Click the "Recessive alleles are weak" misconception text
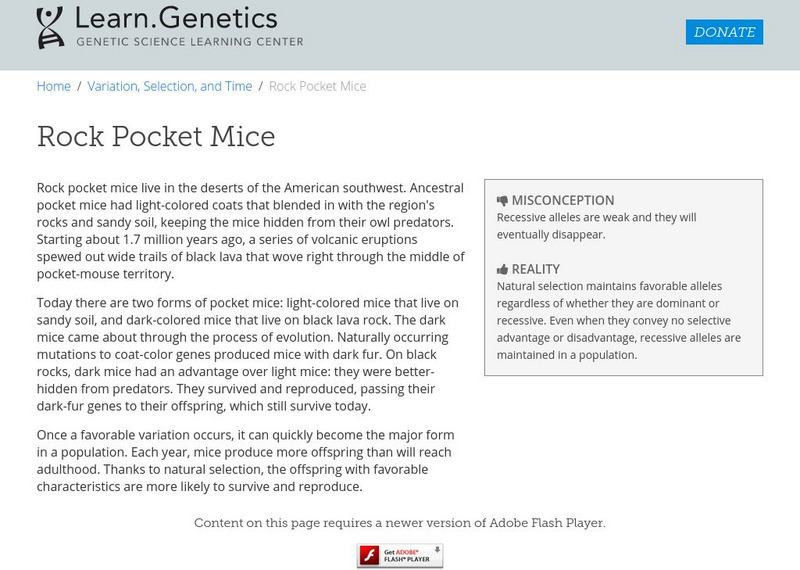Image resolution: width=800 pixels, height=570 pixels. click(596, 225)
